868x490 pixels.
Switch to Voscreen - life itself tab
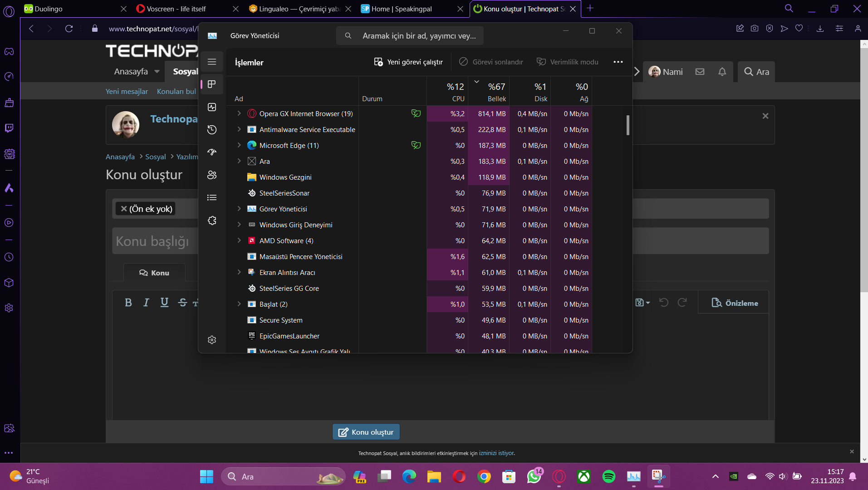(187, 9)
